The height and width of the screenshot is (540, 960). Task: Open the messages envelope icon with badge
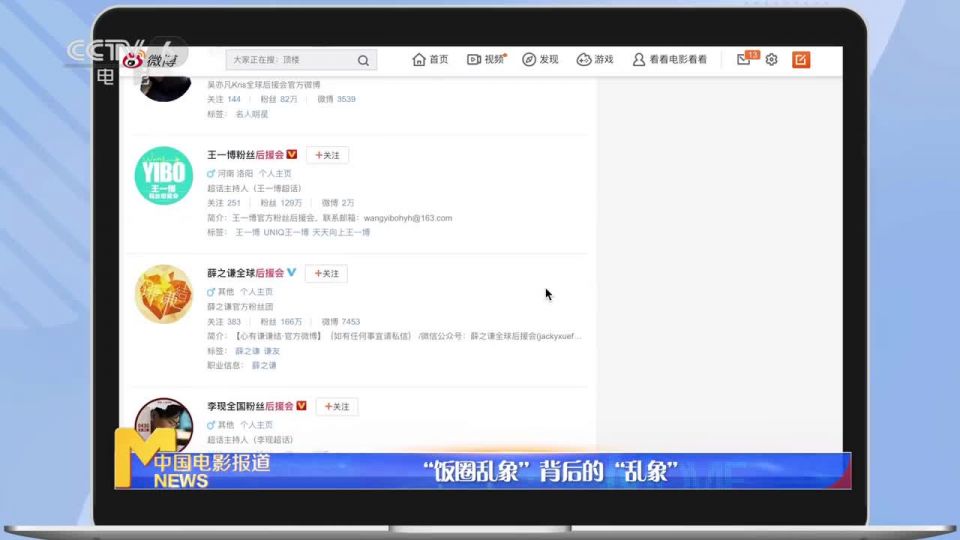click(744, 60)
